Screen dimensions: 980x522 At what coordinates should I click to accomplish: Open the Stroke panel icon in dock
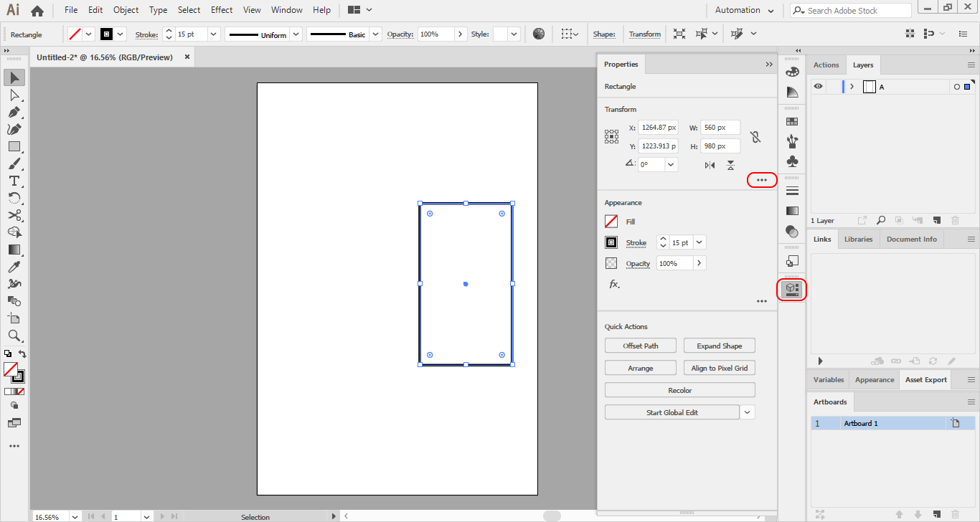pos(792,191)
